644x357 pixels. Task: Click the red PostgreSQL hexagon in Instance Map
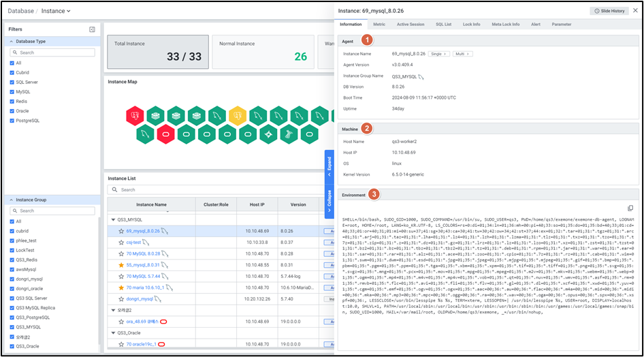pos(135,117)
